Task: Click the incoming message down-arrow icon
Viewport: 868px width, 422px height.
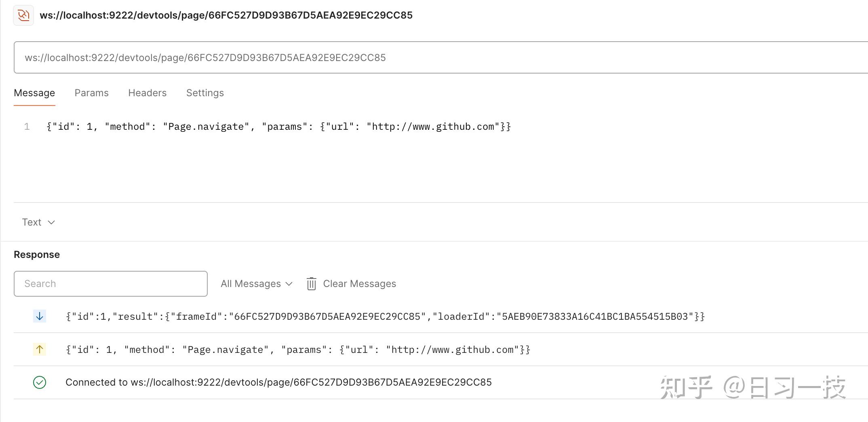Action: tap(40, 316)
